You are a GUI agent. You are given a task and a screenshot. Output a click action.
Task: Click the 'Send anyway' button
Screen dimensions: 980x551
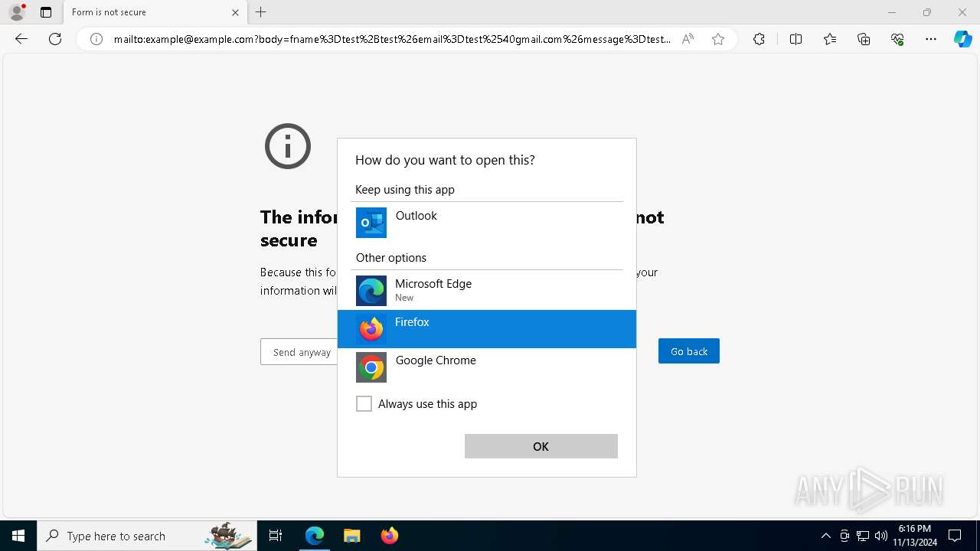click(300, 352)
